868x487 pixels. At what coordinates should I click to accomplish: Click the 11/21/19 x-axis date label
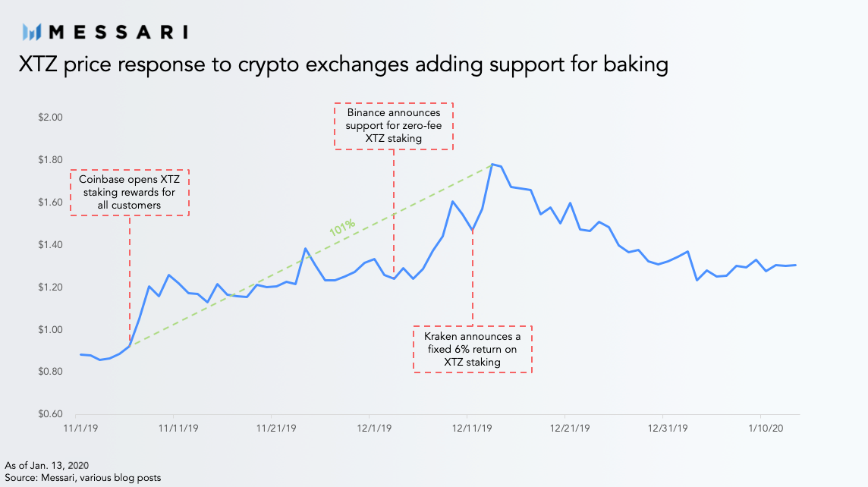[276, 429]
